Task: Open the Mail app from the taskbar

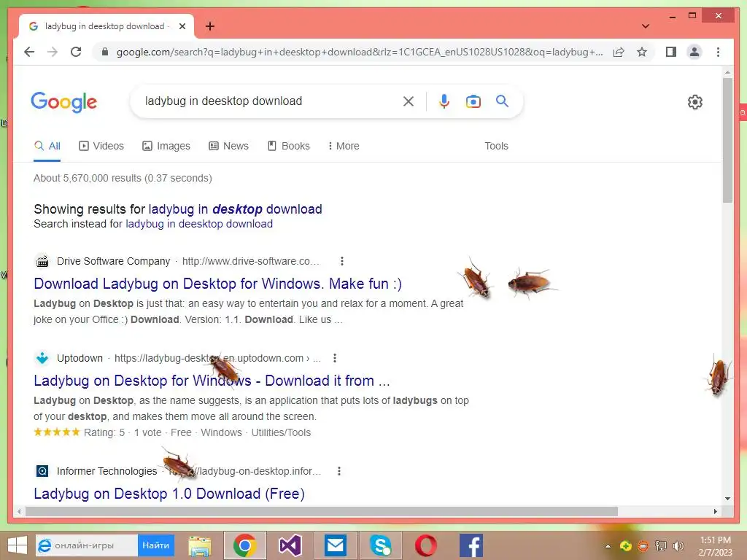Action: point(336,545)
